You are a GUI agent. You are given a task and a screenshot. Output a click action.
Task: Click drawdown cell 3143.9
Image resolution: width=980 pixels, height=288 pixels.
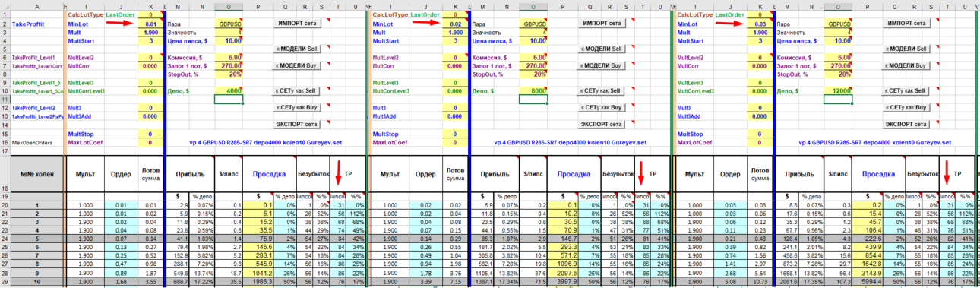(x=867, y=274)
